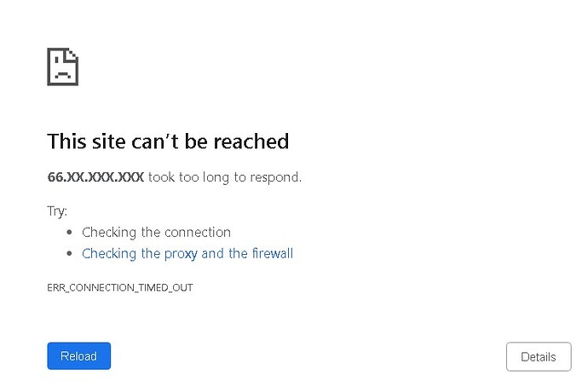The image size is (588, 387).
Task: Click the bullet before 'Checking the connection'
Action: 69,233
